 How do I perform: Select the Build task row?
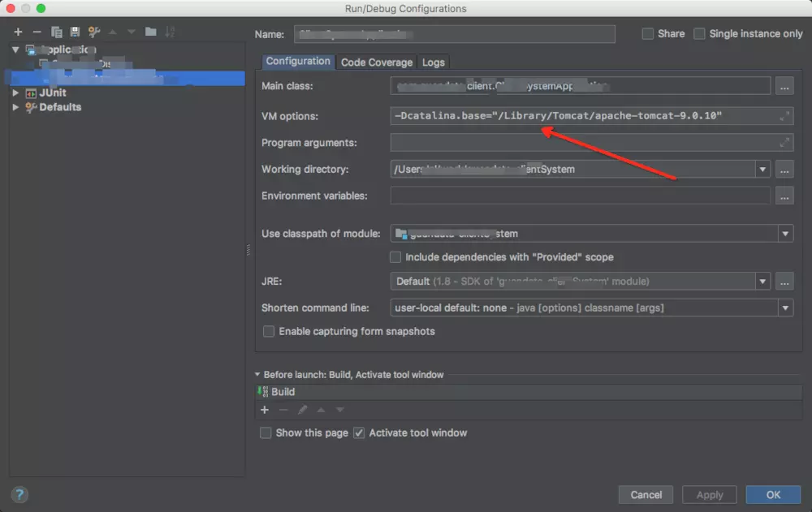tap(529, 392)
